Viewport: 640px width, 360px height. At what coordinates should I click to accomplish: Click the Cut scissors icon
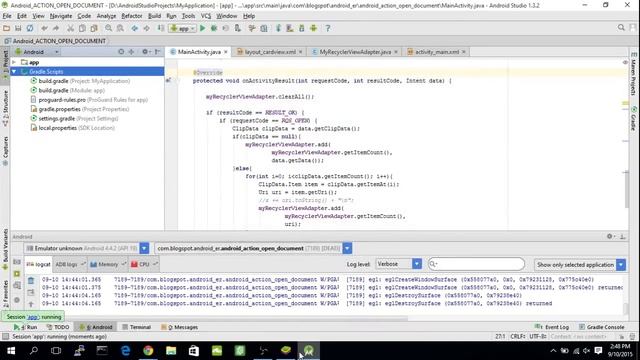(70, 28)
